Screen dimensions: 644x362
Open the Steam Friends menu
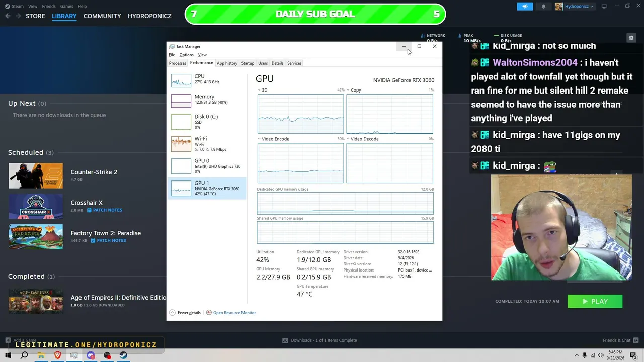click(49, 6)
